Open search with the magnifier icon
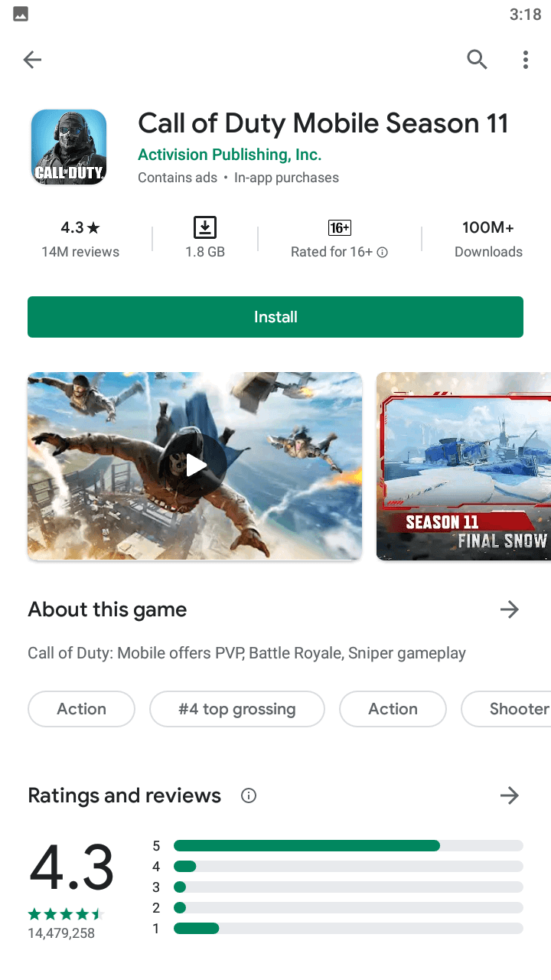This screenshot has width=551, height=980. coord(477,60)
